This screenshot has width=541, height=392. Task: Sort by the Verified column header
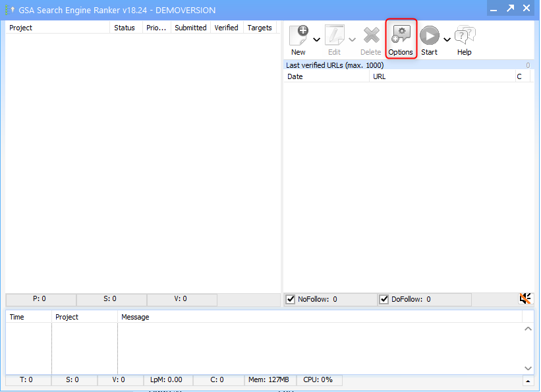tap(227, 28)
